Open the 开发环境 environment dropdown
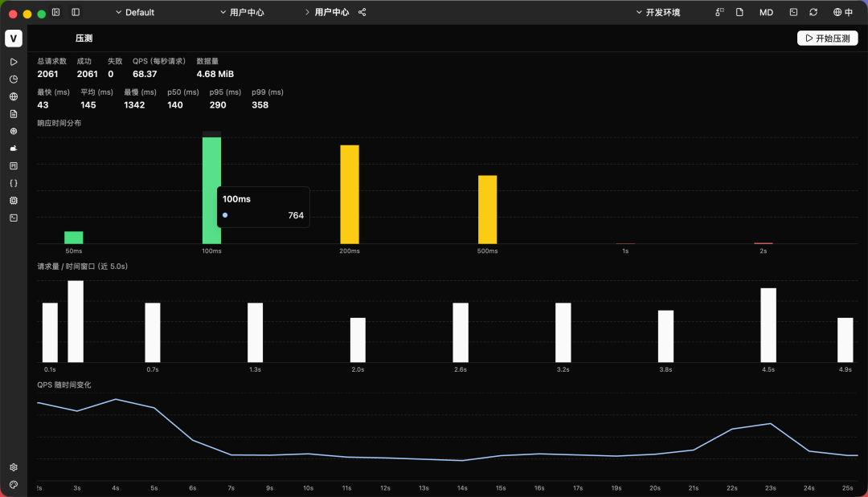868x497 pixels. tap(657, 12)
